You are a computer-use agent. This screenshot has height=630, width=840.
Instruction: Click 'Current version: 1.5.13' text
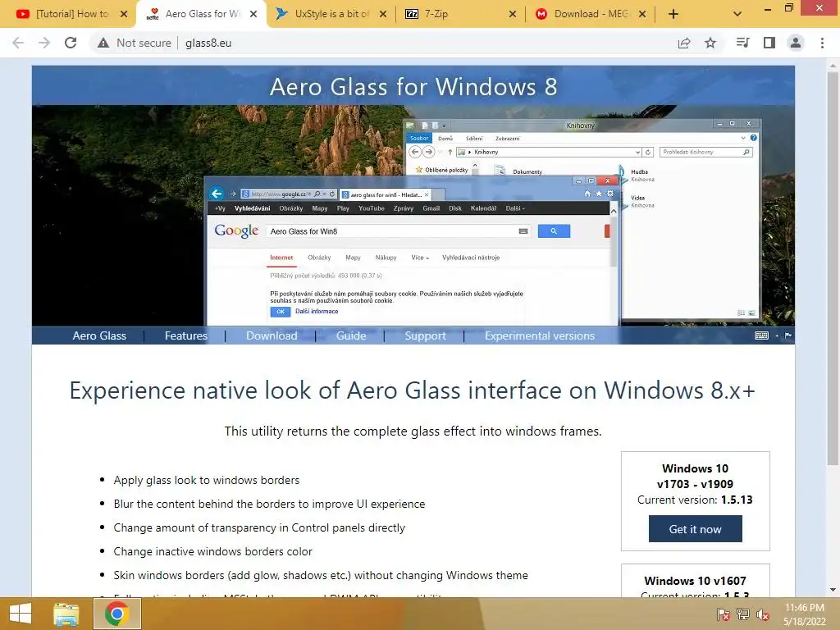(695, 500)
